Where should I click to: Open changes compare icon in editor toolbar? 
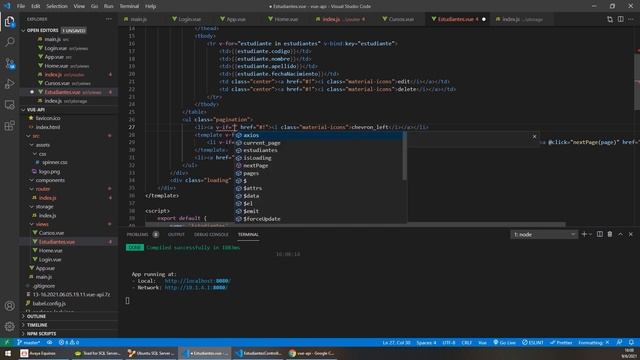point(610,19)
